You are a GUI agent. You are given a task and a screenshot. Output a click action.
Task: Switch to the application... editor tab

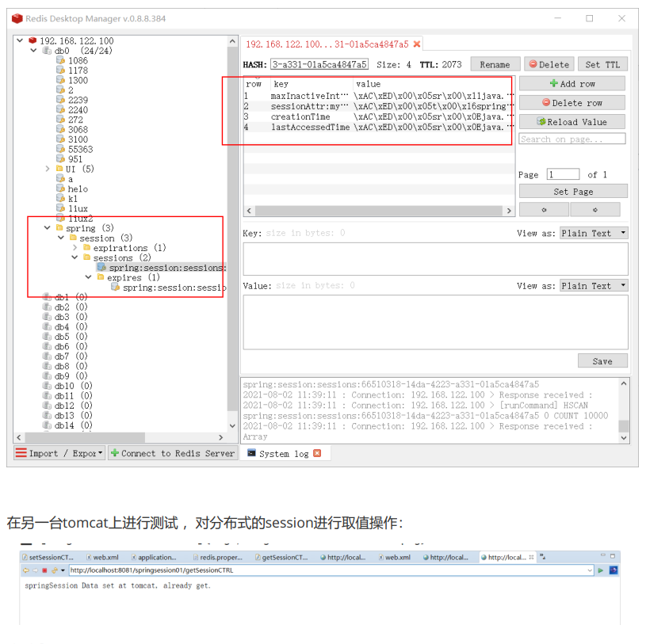coord(154,558)
